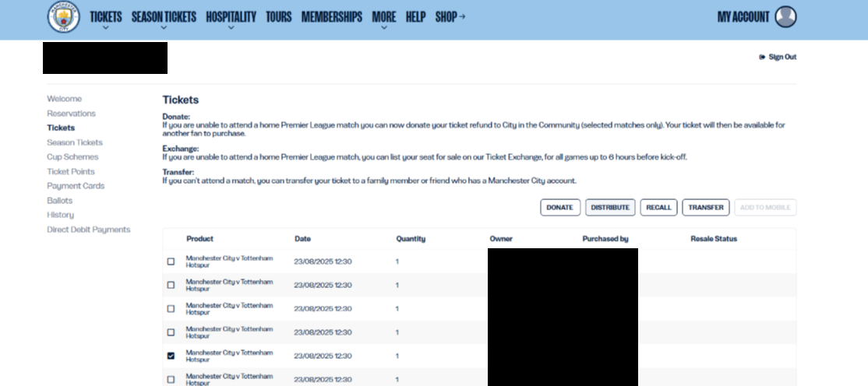Open Welcome in the sidebar
The width and height of the screenshot is (868, 386).
(x=64, y=99)
